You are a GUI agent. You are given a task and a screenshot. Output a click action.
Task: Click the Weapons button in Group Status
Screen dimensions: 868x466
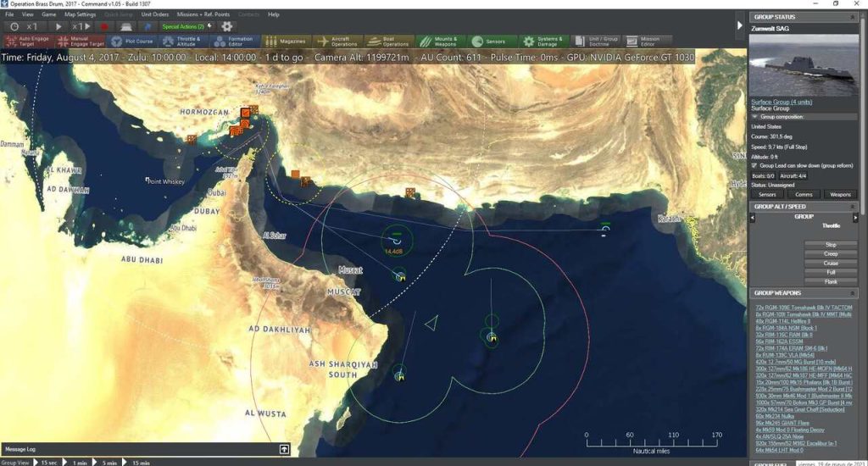(x=840, y=194)
